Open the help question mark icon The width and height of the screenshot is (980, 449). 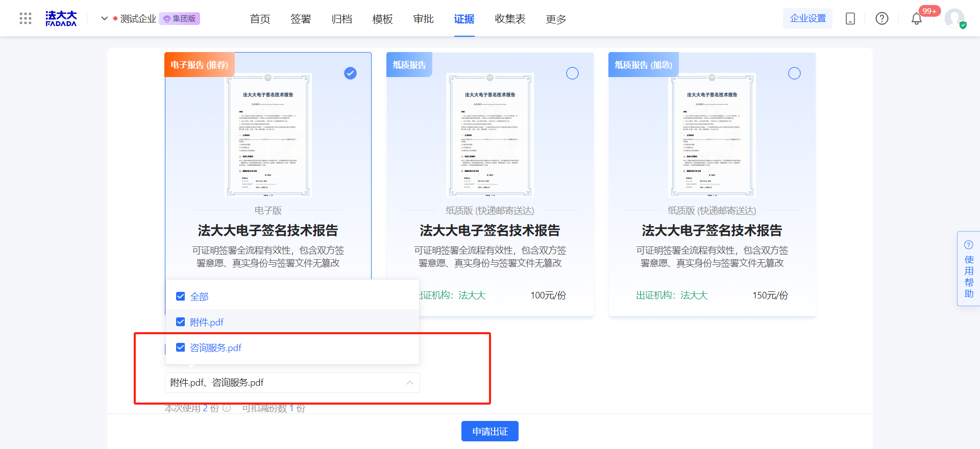click(882, 19)
